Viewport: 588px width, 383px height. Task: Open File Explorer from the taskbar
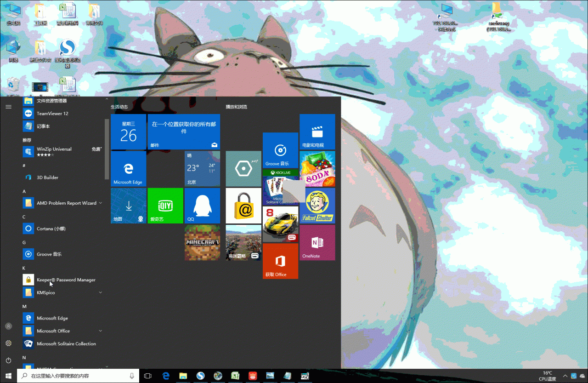[183, 376]
